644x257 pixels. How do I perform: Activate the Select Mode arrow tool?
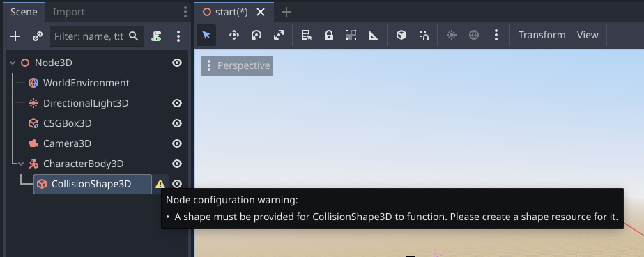(x=206, y=35)
